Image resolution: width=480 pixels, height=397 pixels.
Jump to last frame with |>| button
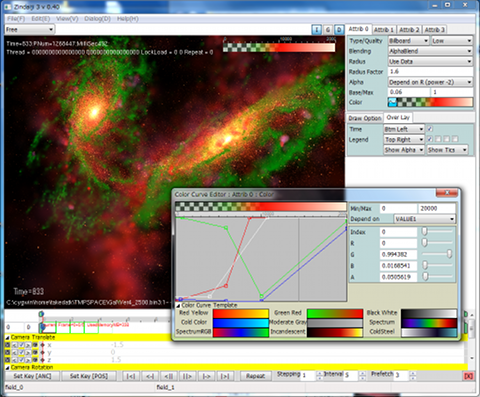225,376
